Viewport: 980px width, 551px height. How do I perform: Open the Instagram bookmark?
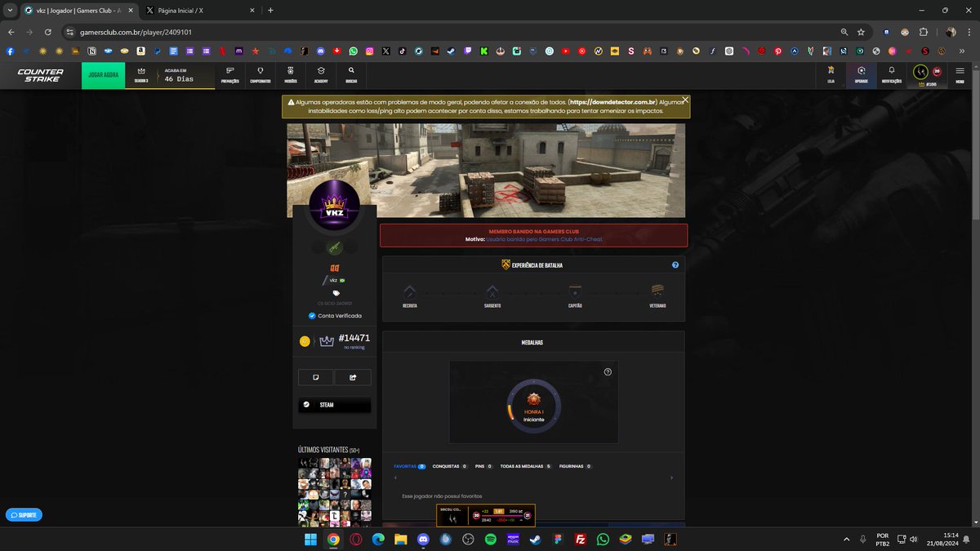tap(369, 51)
